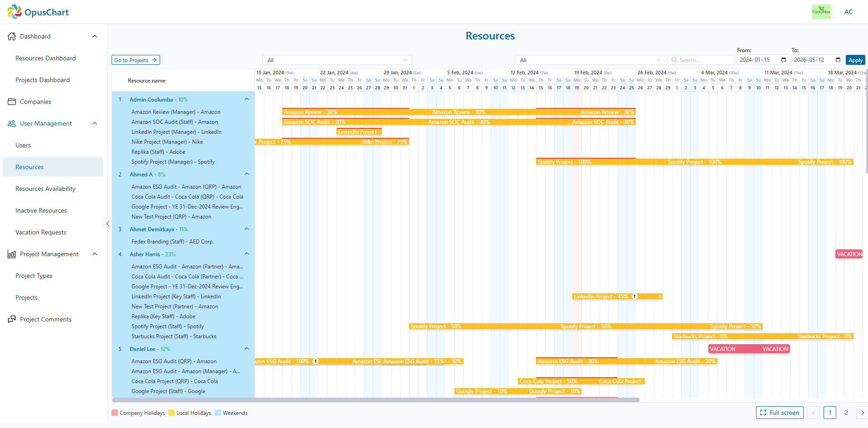Click the badge on Amazon ESG Audit 100% bar
The image size is (868, 428).
point(316,361)
